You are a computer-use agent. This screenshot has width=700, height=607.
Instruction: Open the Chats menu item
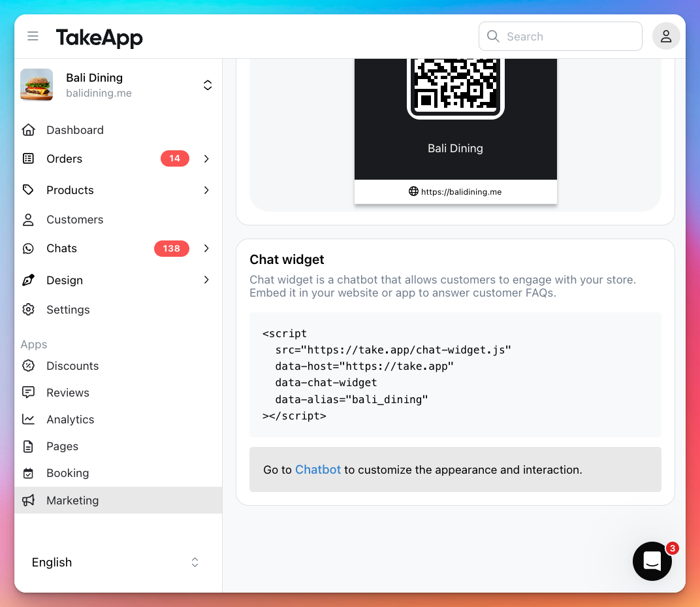pyautogui.click(x=118, y=248)
